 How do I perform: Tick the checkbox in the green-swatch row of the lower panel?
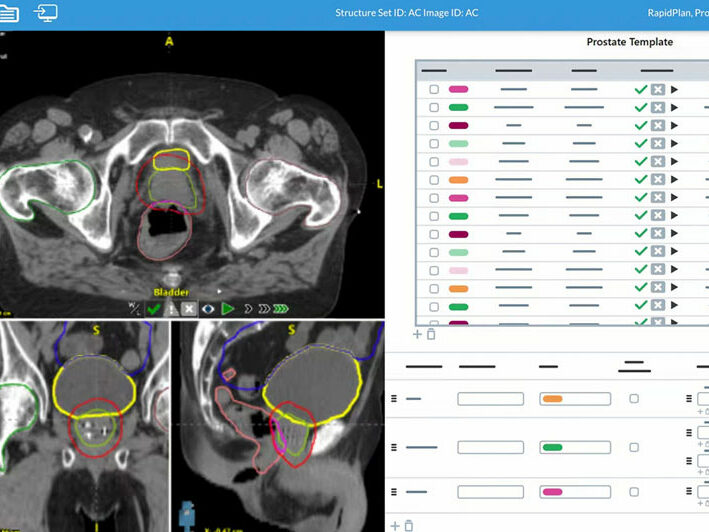634,447
